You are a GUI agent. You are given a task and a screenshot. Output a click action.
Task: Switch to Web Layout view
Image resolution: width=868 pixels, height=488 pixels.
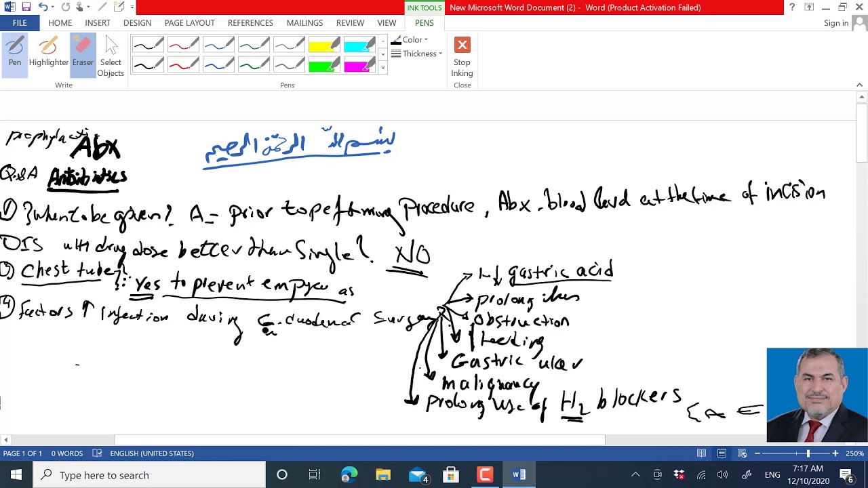pyautogui.click(x=743, y=453)
